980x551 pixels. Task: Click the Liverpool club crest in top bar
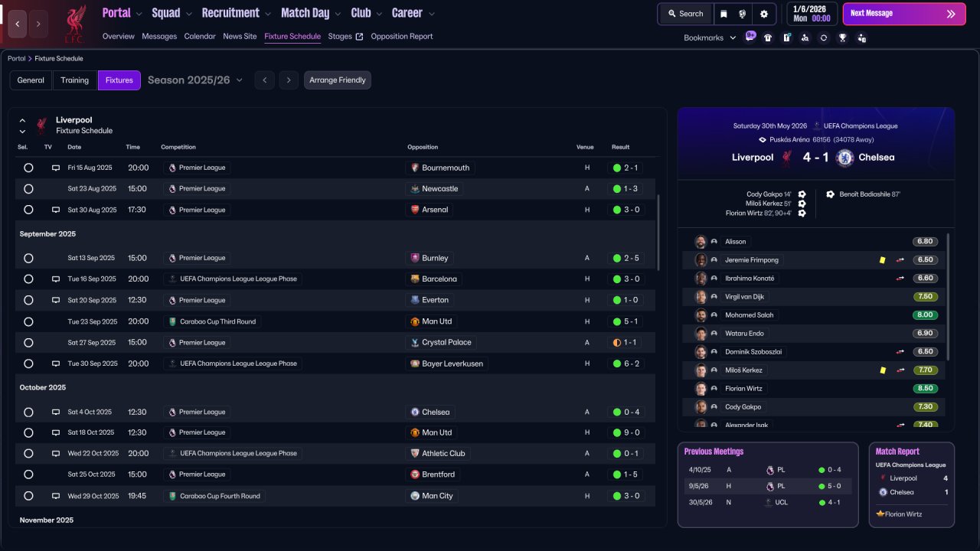coord(75,24)
